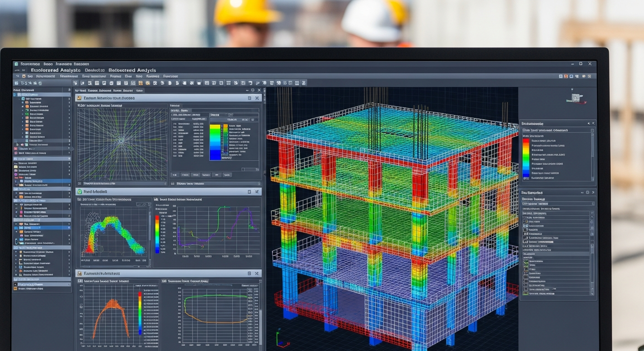Maximize the inner chart window

point(252,90)
